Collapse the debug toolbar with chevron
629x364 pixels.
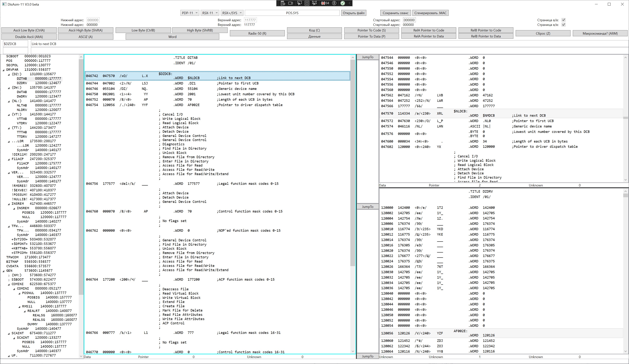(350, 3)
